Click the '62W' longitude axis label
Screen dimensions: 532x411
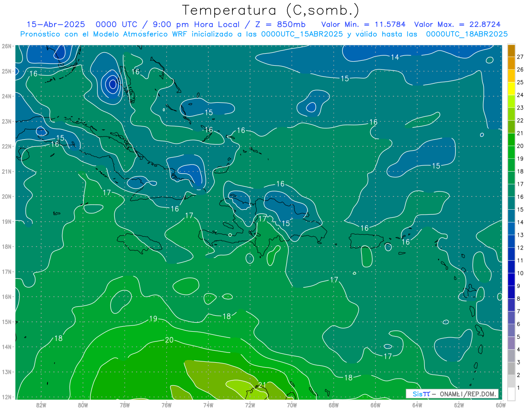tap(459, 404)
